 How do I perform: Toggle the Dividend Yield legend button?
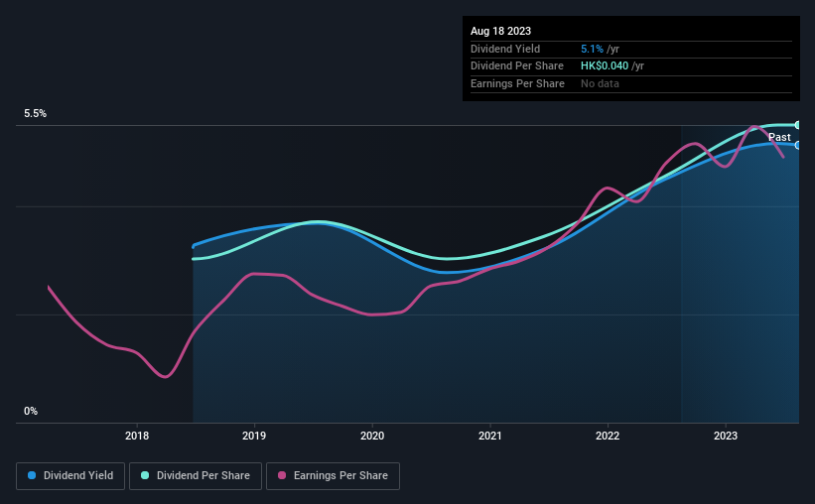(70, 476)
